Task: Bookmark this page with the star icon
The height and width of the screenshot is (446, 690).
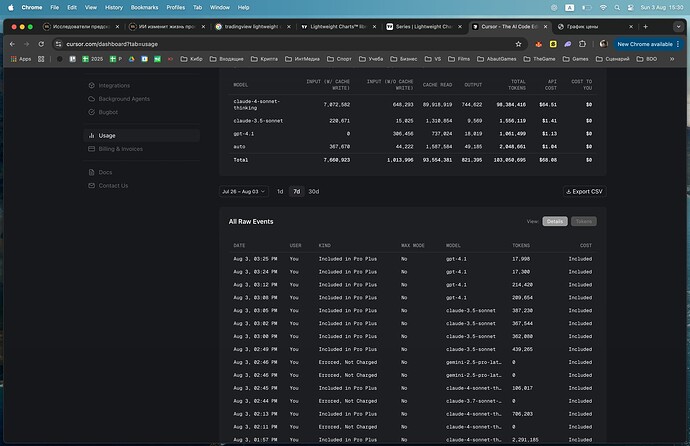Action: click(518, 44)
